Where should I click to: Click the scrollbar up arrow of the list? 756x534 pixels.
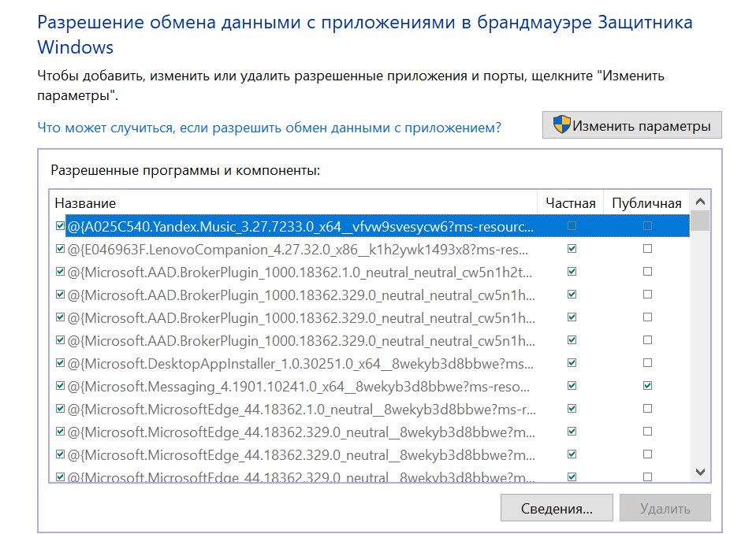(x=701, y=202)
